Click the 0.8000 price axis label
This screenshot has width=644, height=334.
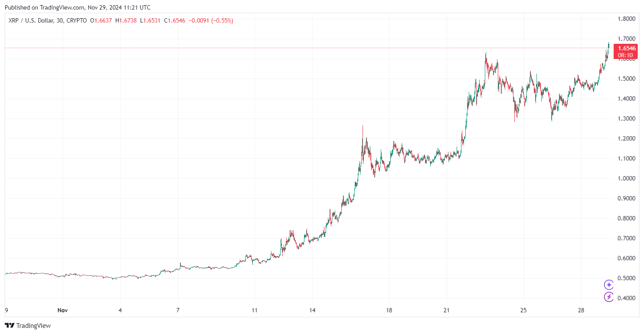627,218
